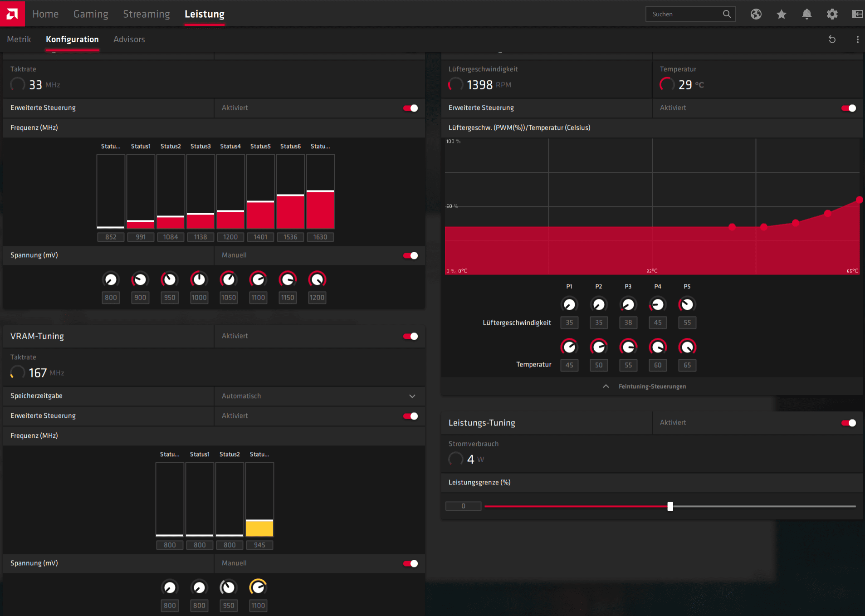This screenshot has width=865, height=616.
Task: Switch to the Metrik sub-tab
Action: (x=19, y=39)
